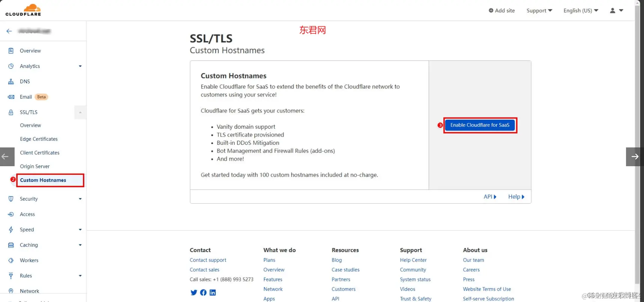644x302 pixels.
Task: Open the System status footer link
Action: 415,279
